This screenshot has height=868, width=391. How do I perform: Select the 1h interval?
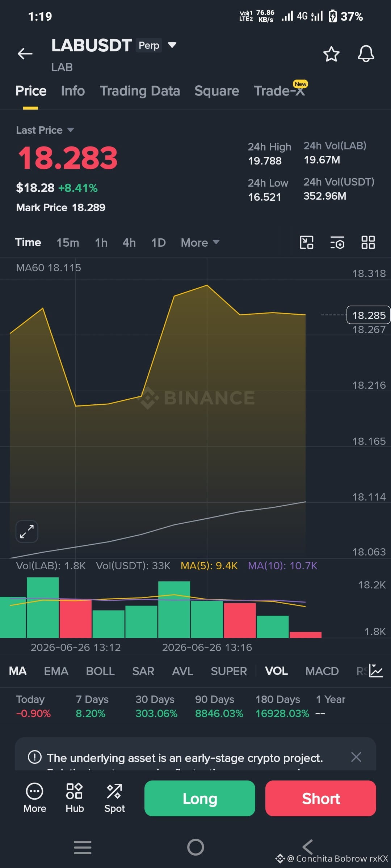coord(101,242)
